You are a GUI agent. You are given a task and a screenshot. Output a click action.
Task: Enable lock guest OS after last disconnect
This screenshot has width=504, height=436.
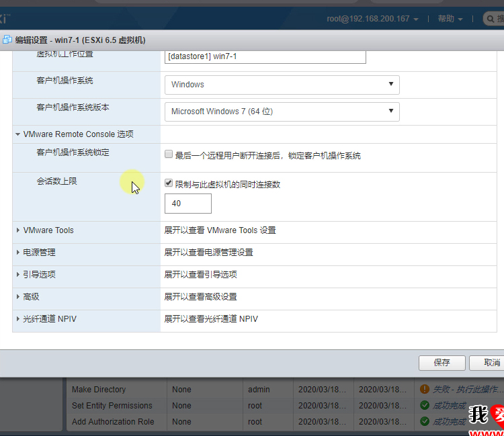[x=169, y=155]
